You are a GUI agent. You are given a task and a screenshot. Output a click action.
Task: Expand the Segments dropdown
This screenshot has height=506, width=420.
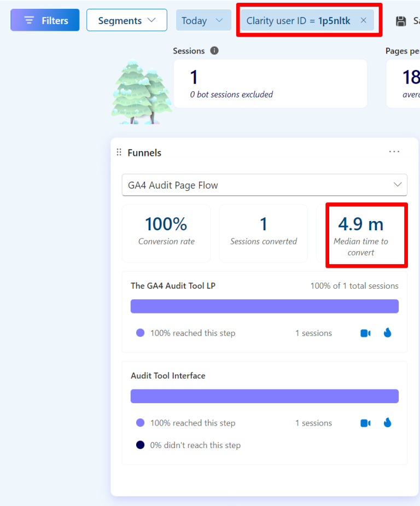point(126,20)
